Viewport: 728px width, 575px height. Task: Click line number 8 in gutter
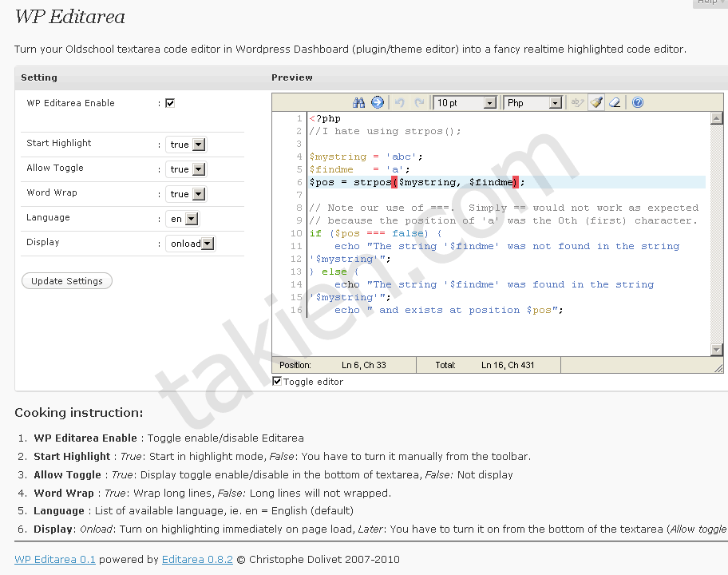pyautogui.click(x=299, y=208)
